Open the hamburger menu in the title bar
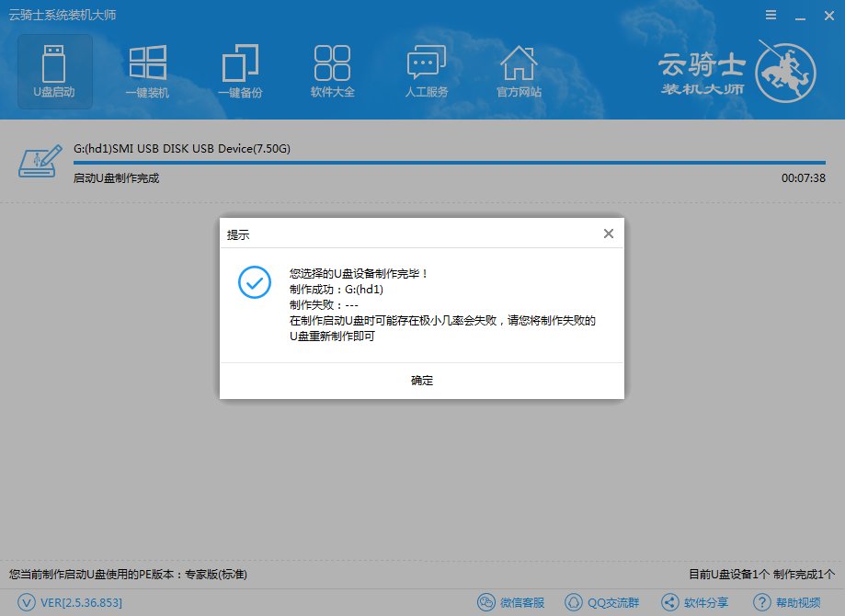Image resolution: width=845 pixels, height=616 pixels. click(771, 15)
